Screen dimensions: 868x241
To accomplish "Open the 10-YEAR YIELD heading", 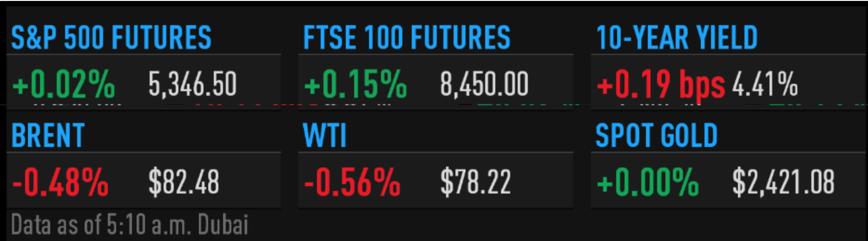I will [677, 38].
